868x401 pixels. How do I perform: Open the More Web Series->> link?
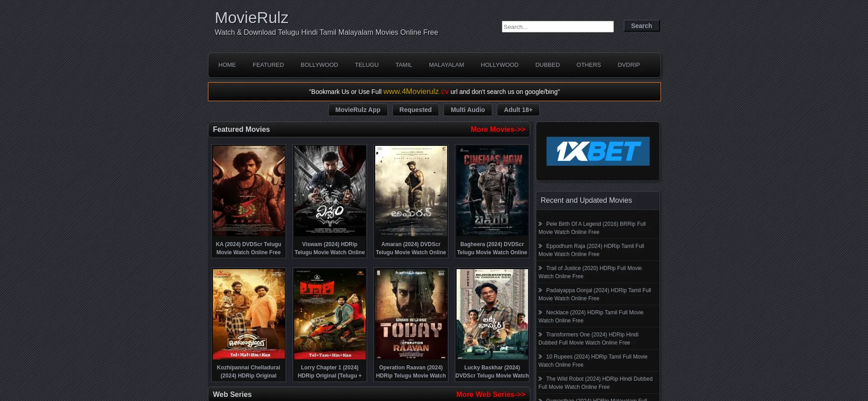tap(491, 395)
